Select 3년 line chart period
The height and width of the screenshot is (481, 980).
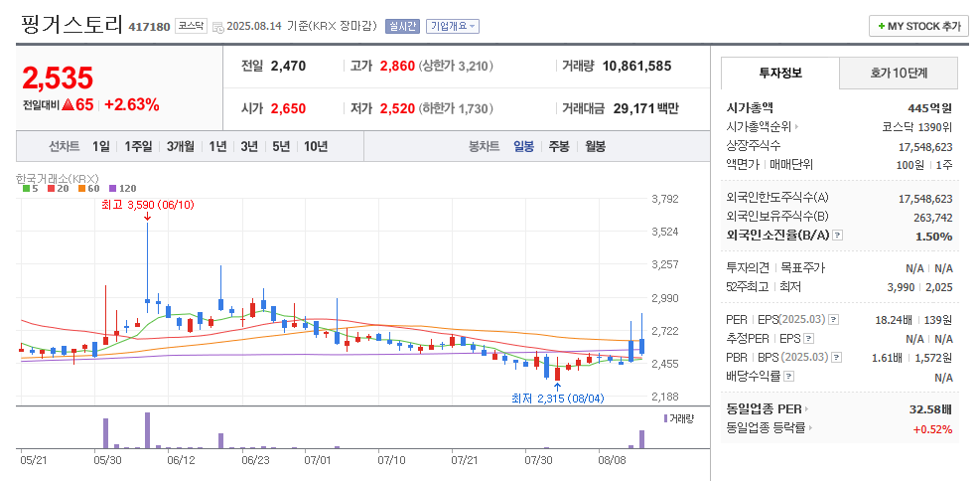click(x=249, y=146)
